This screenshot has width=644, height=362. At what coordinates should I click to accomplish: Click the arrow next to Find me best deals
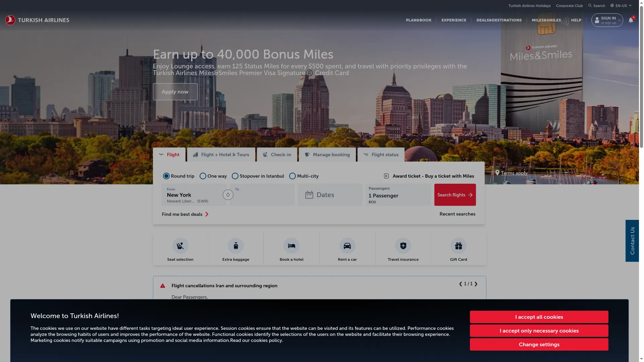tap(207, 214)
